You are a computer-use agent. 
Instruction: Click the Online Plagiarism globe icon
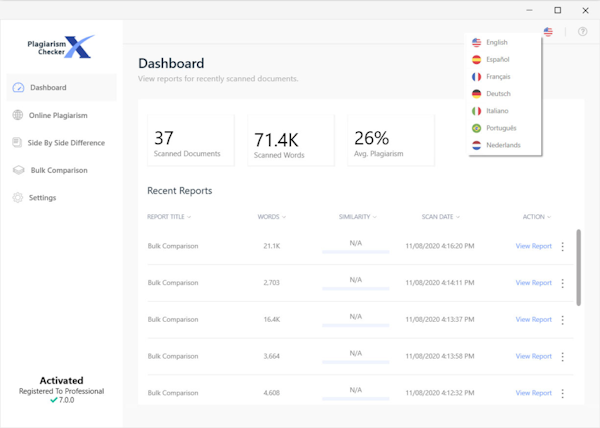pyautogui.click(x=18, y=116)
